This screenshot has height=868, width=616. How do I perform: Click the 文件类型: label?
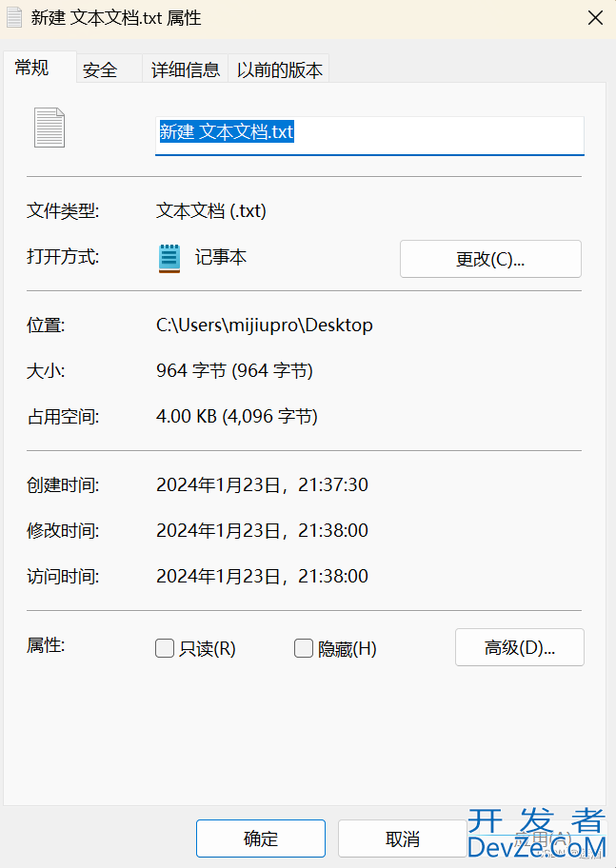(x=63, y=211)
